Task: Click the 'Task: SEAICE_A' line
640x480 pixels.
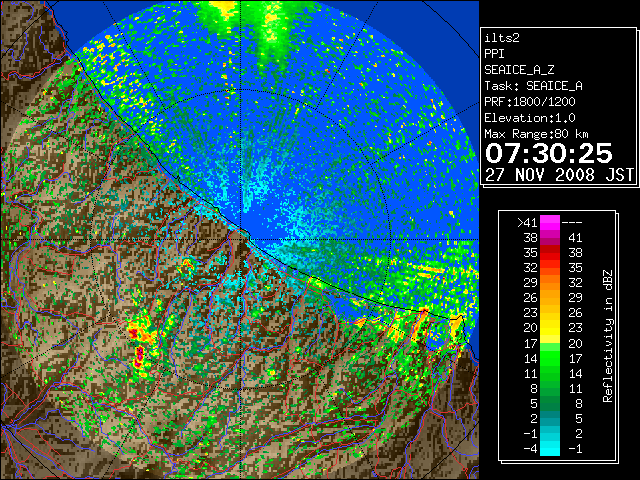Action: click(533, 86)
